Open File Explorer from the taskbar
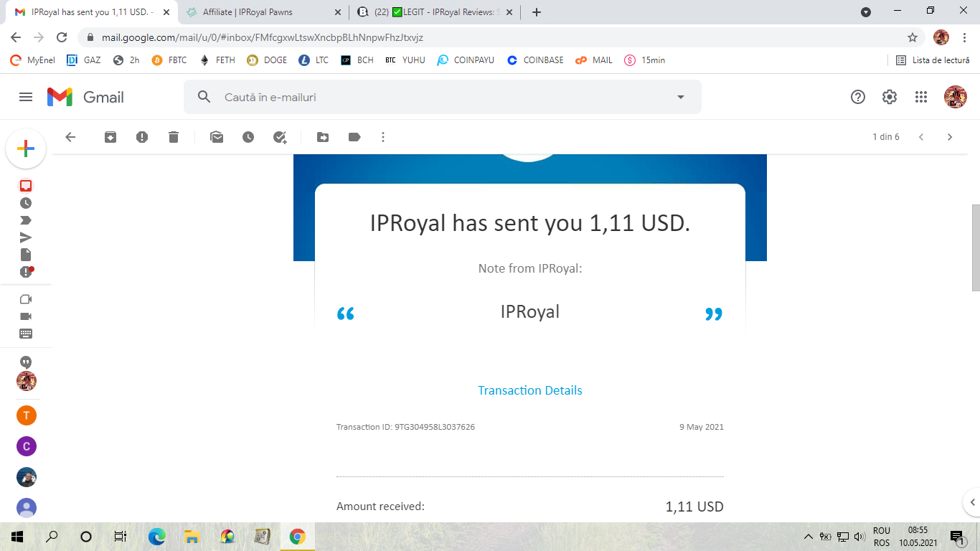Viewport: 980px width, 551px height. [x=192, y=536]
